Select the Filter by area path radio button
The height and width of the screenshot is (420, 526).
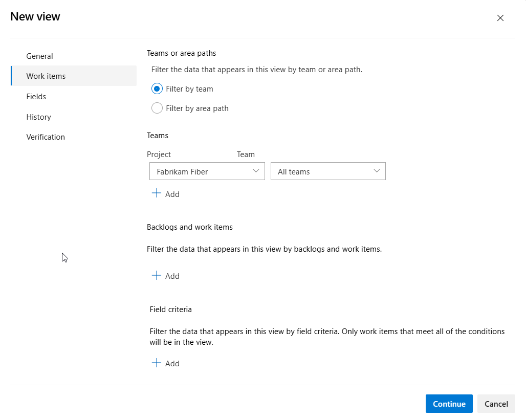(x=157, y=108)
